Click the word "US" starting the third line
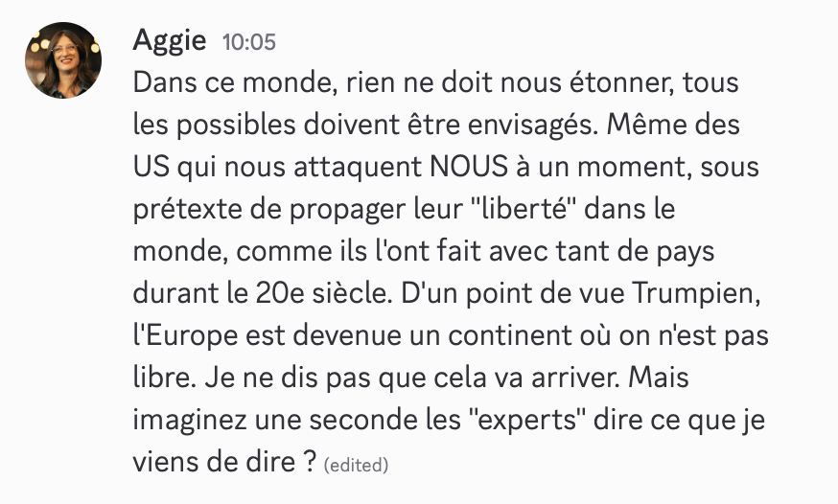The height and width of the screenshot is (504, 838). [x=152, y=167]
